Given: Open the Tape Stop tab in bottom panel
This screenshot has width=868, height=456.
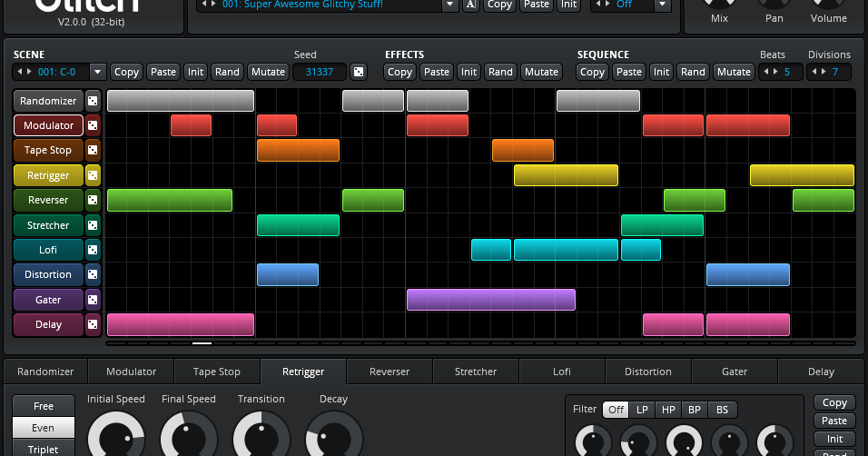Looking at the screenshot, I should click(216, 372).
